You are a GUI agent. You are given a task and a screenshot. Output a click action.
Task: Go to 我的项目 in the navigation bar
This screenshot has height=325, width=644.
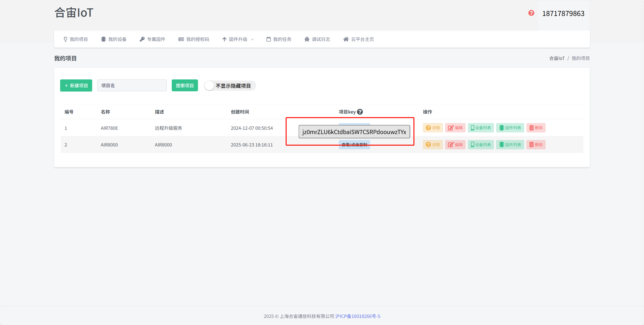click(76, 39)
